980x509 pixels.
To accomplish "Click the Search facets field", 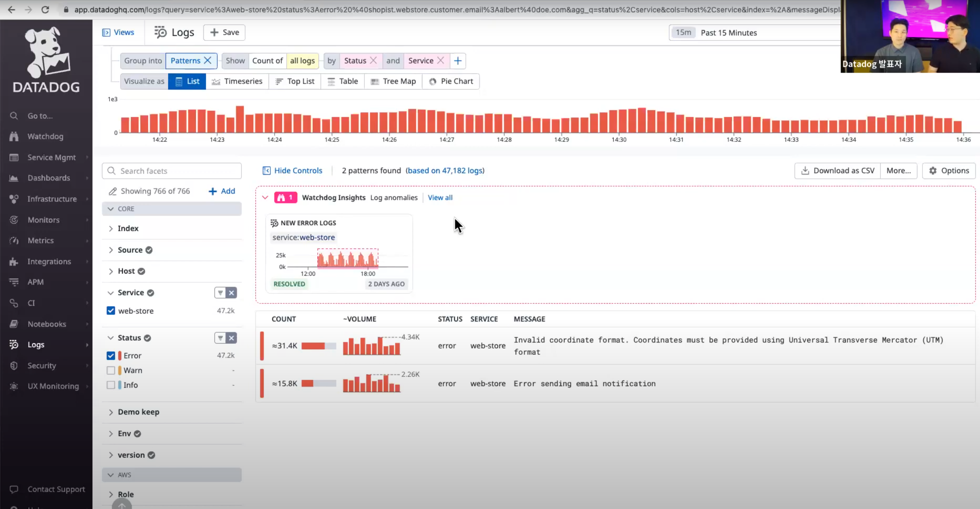I will click(172, 171).
